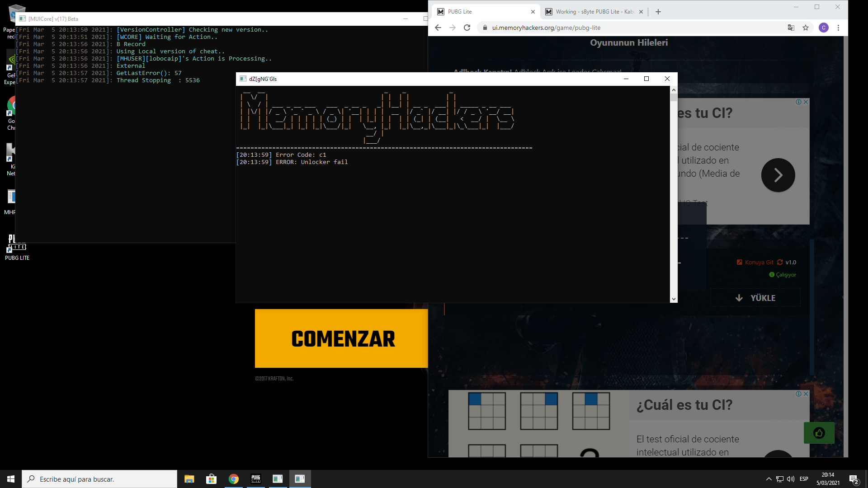The height and width of the screenshot is (488, 868).
Task: Open the Google Translate page icon
Action: coord(791,28)
